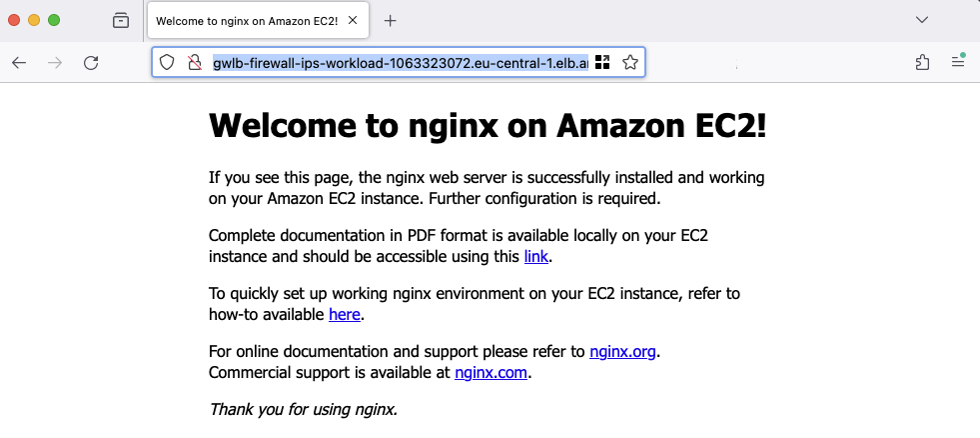The height and width of the screenshot is (438, 980).
Task: Click the green fullscreen window button
Action: point(54,20)
